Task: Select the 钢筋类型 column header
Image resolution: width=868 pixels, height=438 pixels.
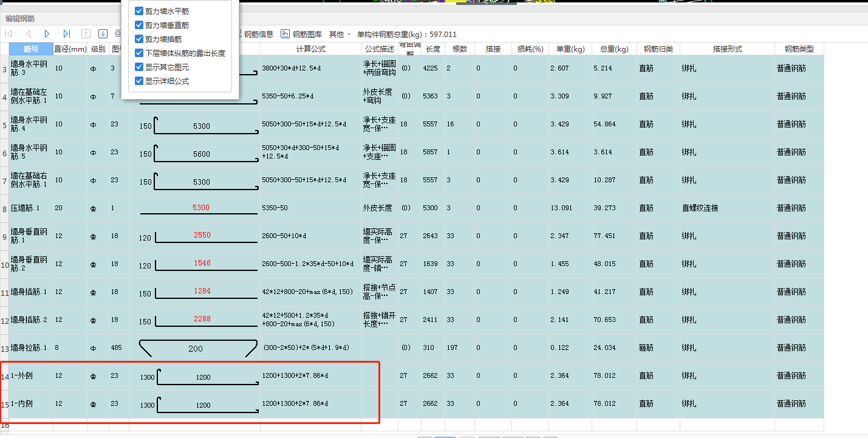Action: pos(799,49)
